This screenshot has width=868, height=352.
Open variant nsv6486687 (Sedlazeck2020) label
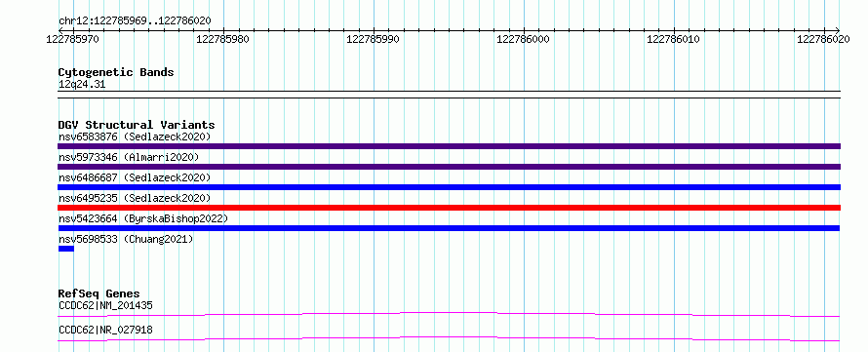click(x=135, y=177)
